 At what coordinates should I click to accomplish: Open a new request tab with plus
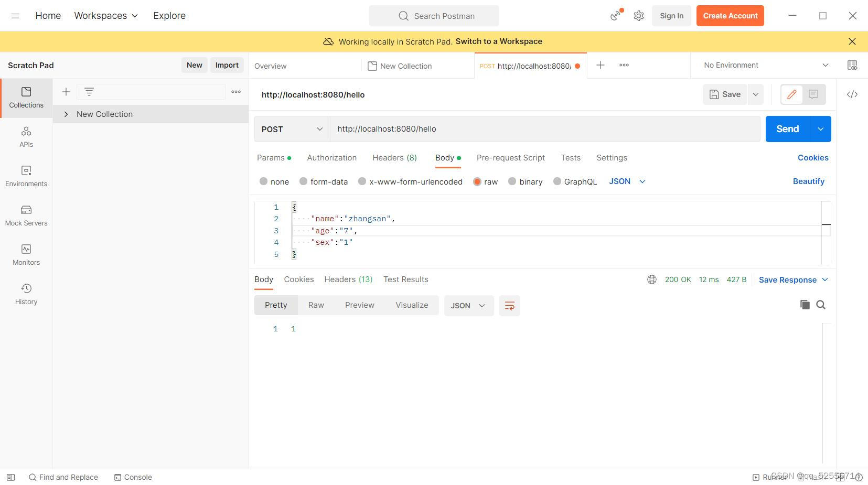pos(601,65)
